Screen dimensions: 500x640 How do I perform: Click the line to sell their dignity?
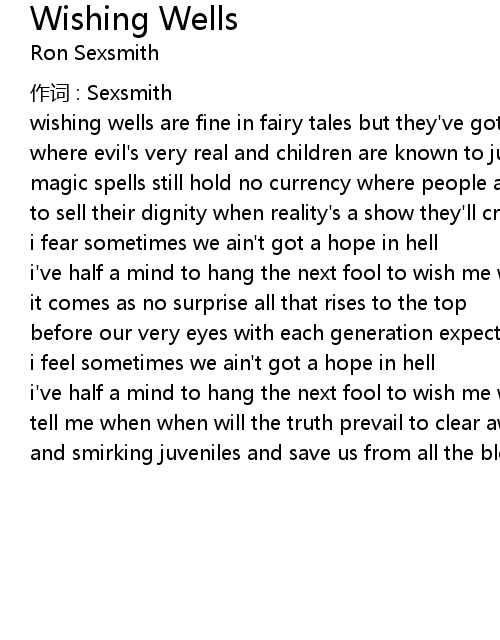click(x=265, y=213)
